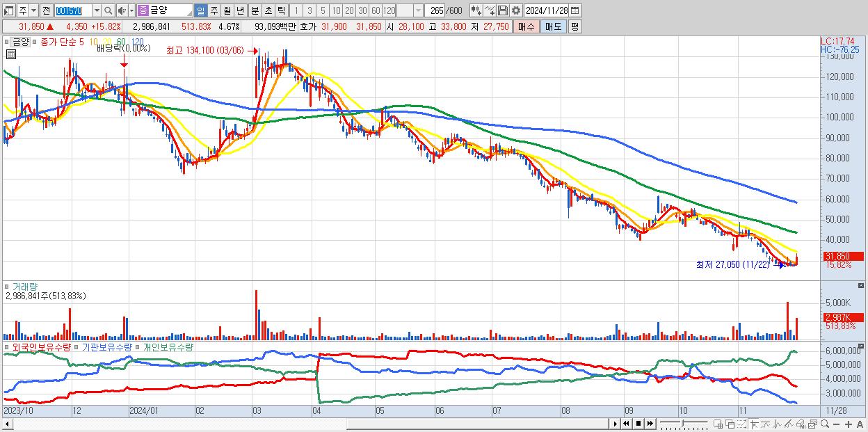
Task: Click the chart layout icon at far top-left
Action: coord(8,10)
